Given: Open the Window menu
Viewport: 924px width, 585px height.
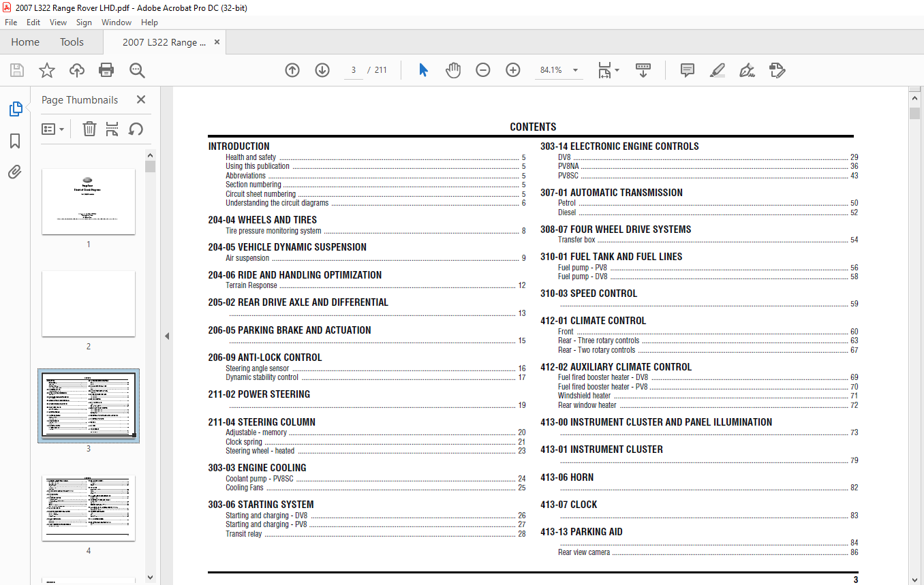Looking at the screenshot, I should [x=117, y=22].
